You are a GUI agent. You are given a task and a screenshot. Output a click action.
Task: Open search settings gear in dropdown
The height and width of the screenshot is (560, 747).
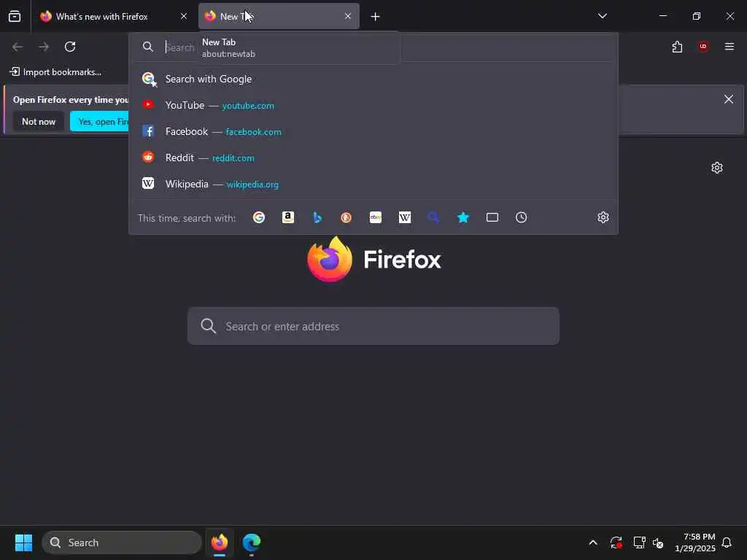[x=603, y=217]
